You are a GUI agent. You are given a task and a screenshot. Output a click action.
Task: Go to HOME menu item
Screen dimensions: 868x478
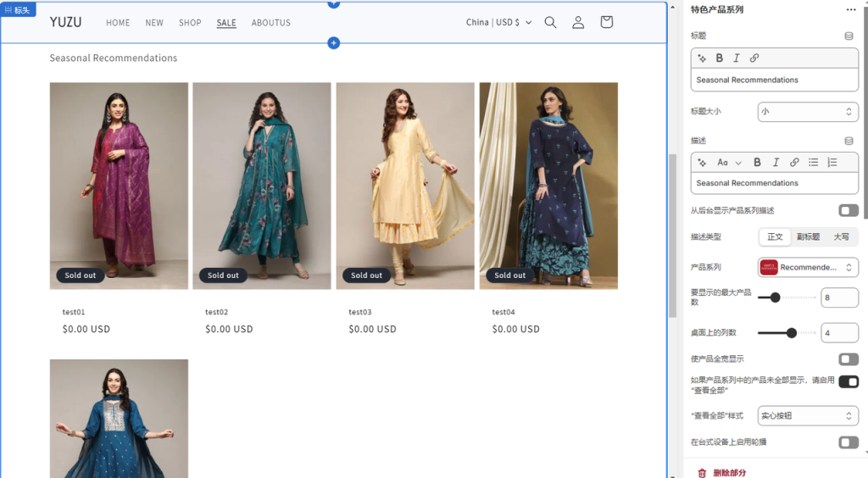(118, 23)
